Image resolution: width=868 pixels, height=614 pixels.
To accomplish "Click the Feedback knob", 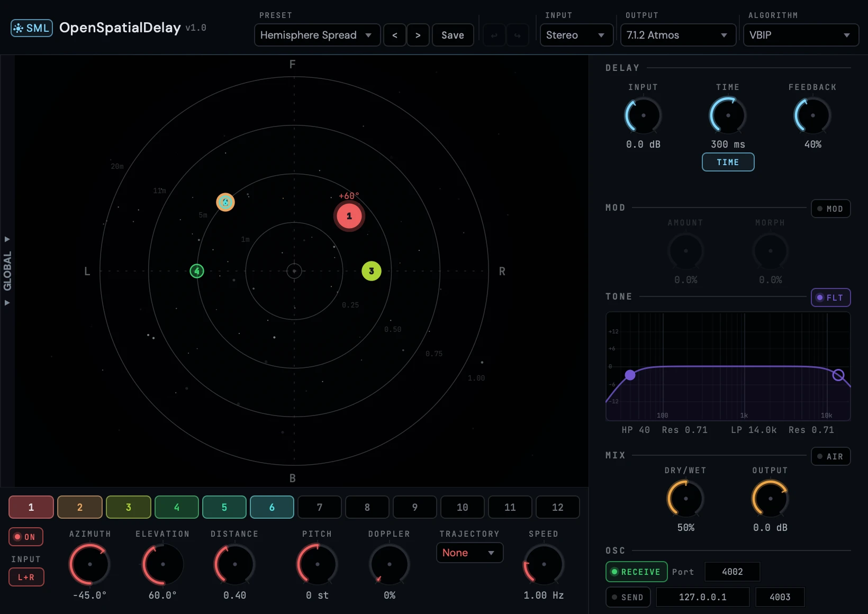I will tap(813, 115).
